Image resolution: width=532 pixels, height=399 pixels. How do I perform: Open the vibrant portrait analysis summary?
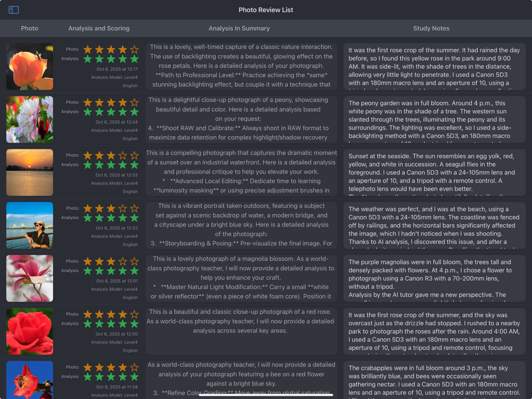[241, 225]
